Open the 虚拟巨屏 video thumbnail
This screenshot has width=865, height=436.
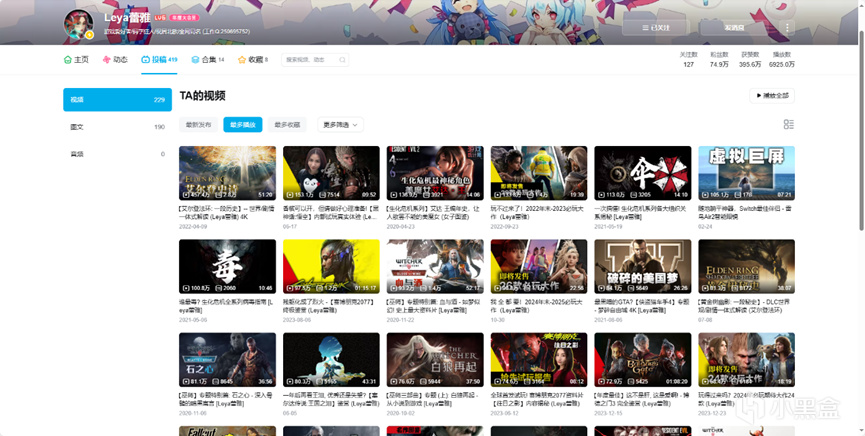746,173
